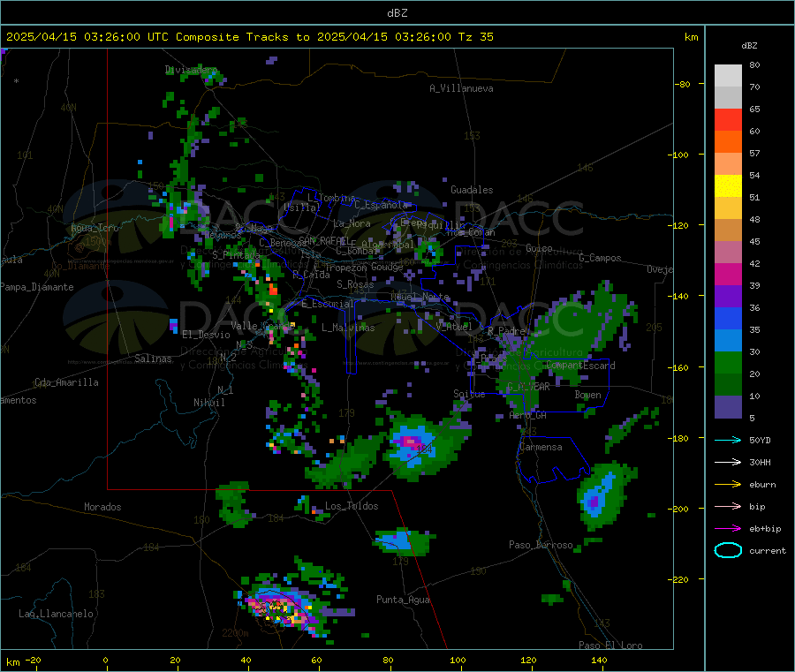Select the mauve 42-45 dBZ swatch
This screenshot has width=795, height=672.
728,253
